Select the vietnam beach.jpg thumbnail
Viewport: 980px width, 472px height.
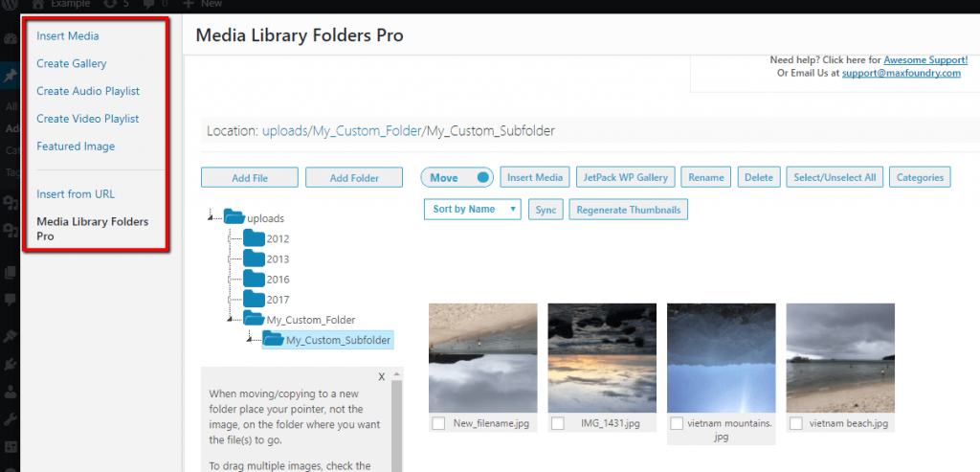pos(840,358)
